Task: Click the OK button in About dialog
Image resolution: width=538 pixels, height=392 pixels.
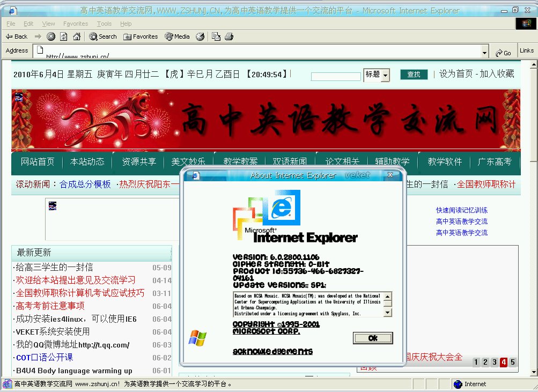Action: [373, 338]
